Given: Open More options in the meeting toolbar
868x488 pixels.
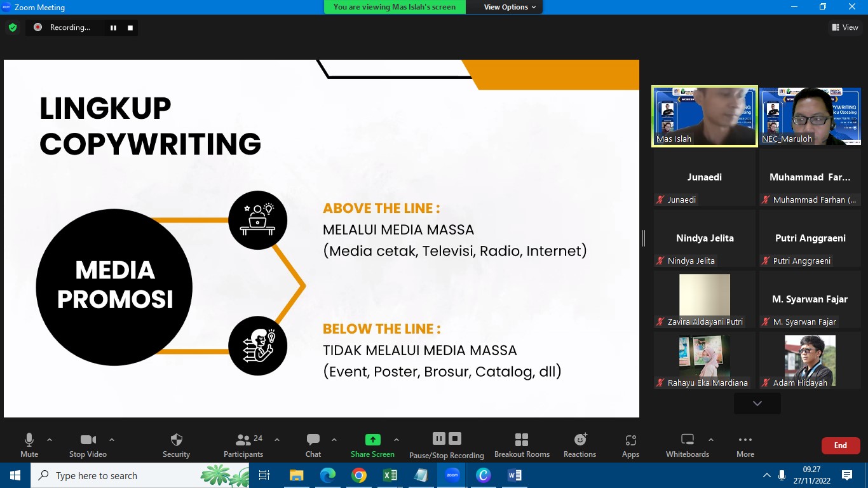Looking at the screenshot, I should pos(745,440).
